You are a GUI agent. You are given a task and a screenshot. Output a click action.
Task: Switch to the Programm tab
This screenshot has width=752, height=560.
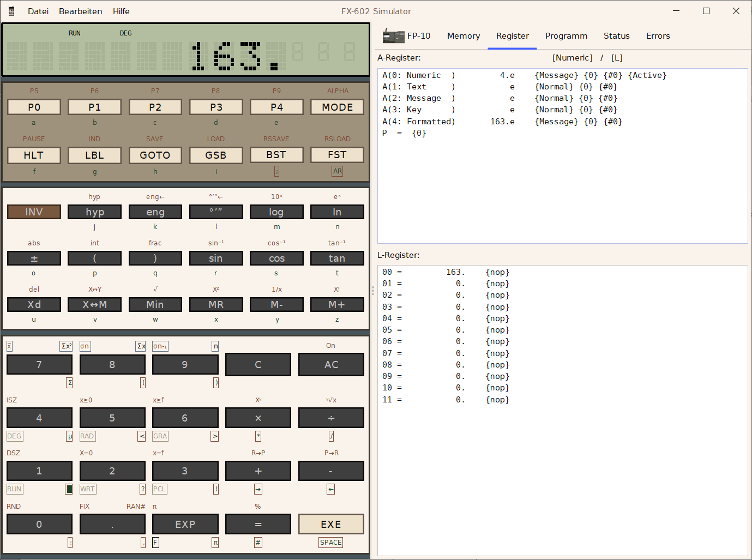click(566, 36)
